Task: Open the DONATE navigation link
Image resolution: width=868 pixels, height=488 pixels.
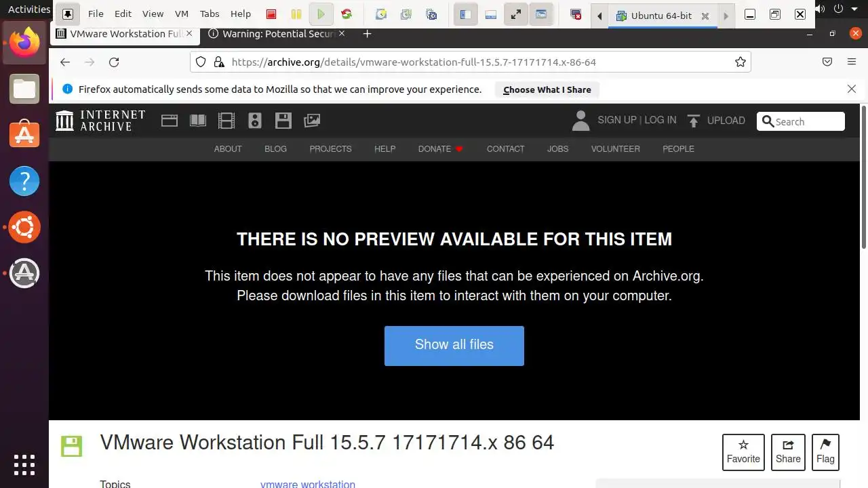Action: pyautogui.click(x=441, y=149)
